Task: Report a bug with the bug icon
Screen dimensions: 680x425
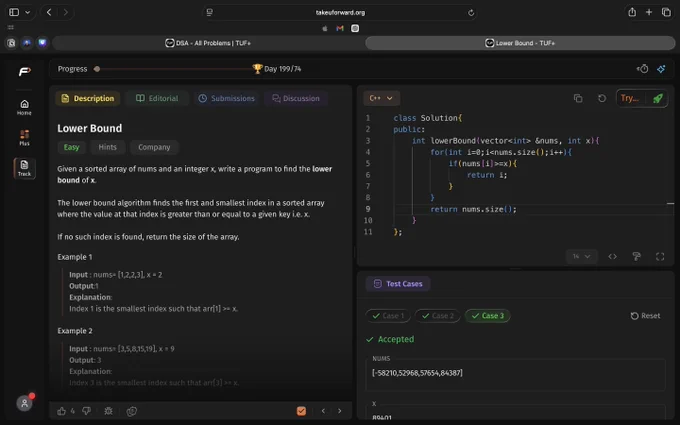Action: pos(108,411)
